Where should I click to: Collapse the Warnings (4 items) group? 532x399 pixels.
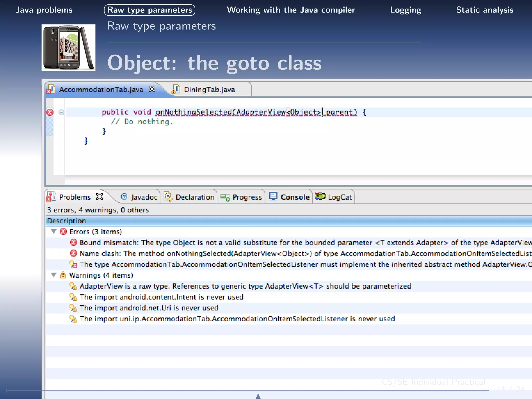tap(54, 275)
